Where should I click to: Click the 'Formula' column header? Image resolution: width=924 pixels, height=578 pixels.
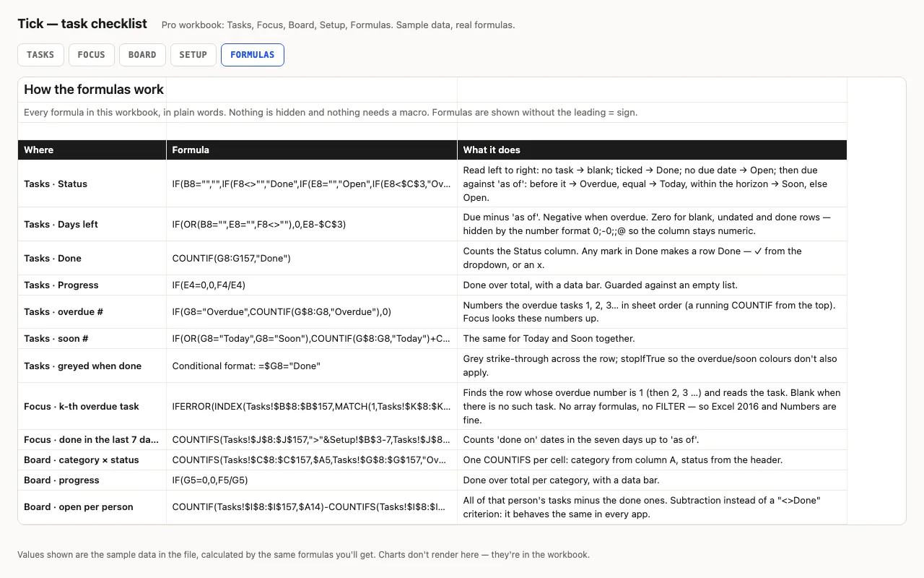click(312, 150)
